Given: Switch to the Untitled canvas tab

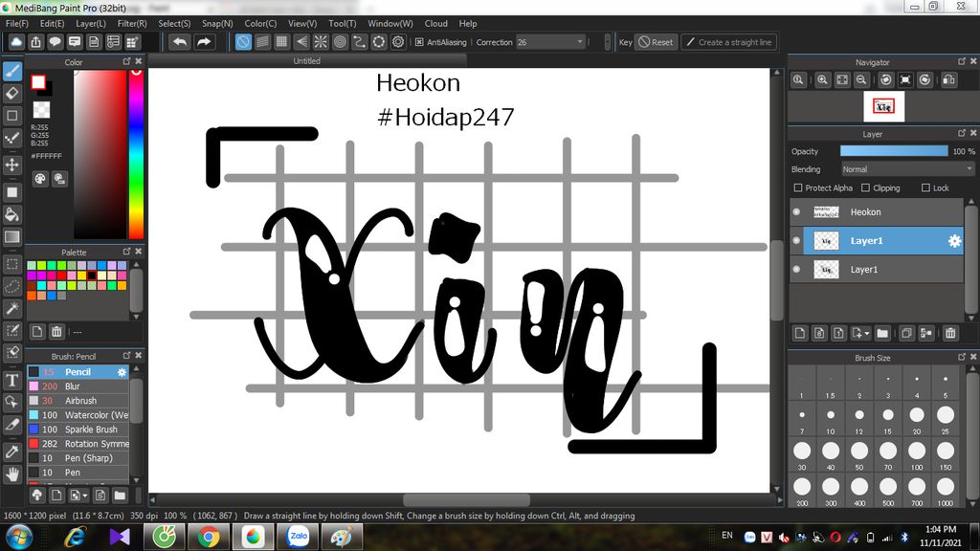Looking at the screenshot, I should (x=307, y=61).
